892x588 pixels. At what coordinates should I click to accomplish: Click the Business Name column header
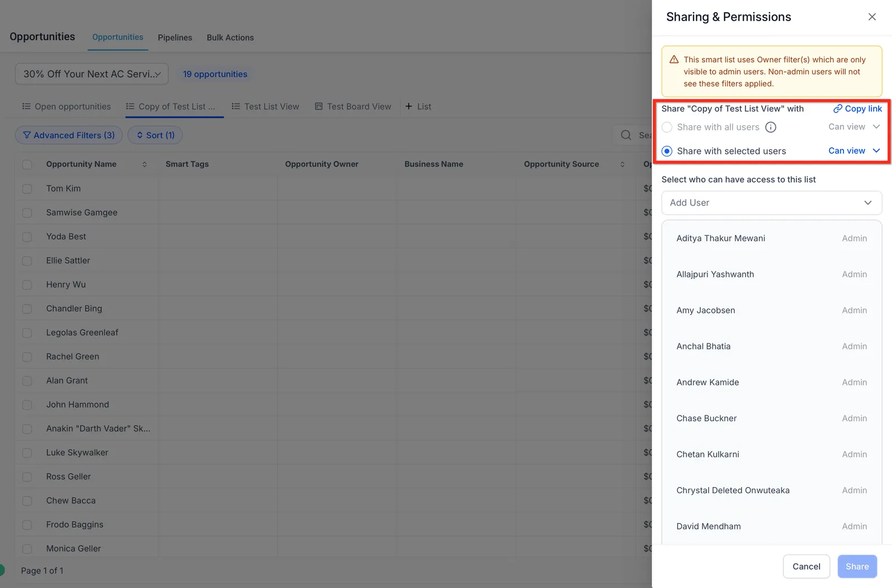(434, 164)
